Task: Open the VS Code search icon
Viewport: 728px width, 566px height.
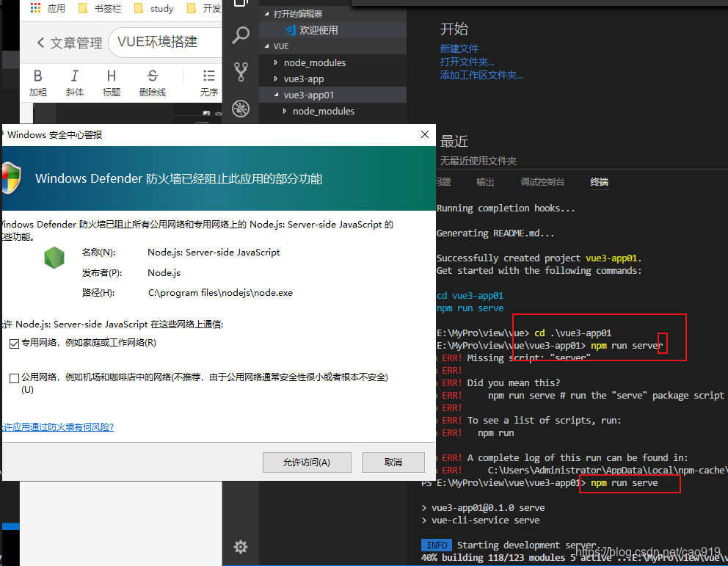Action: click(241, 35)
